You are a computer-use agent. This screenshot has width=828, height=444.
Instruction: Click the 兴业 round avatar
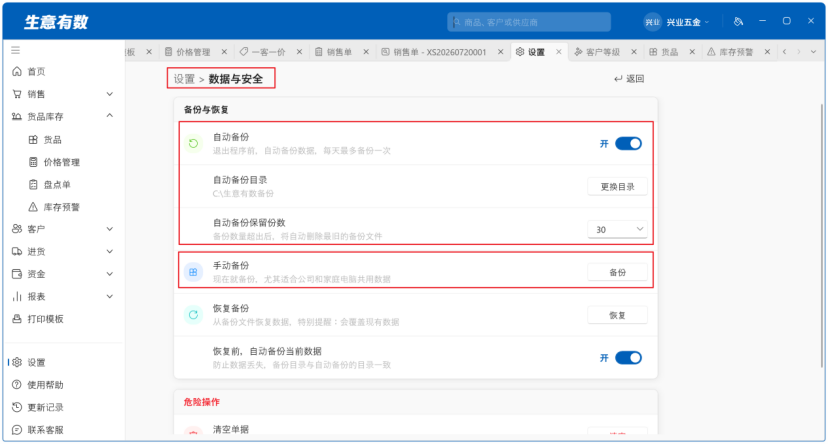click(653, 22)
